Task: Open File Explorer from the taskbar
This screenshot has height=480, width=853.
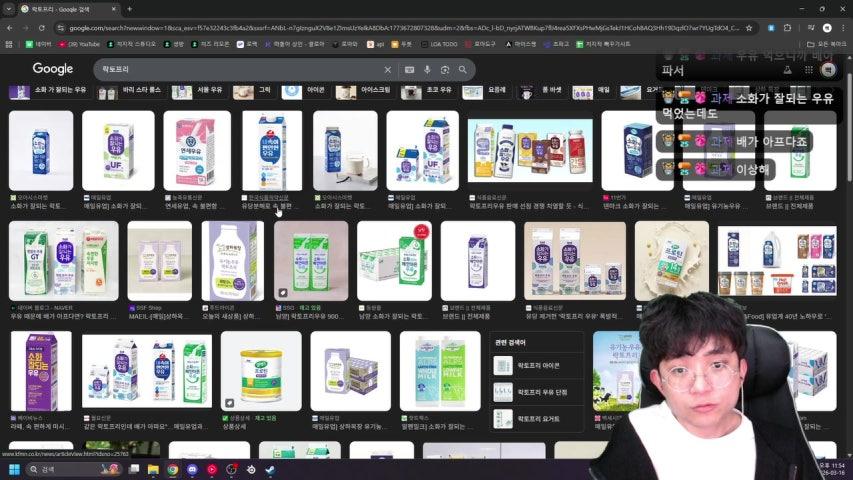Action: pyautogui.click(x=153, y=469)
